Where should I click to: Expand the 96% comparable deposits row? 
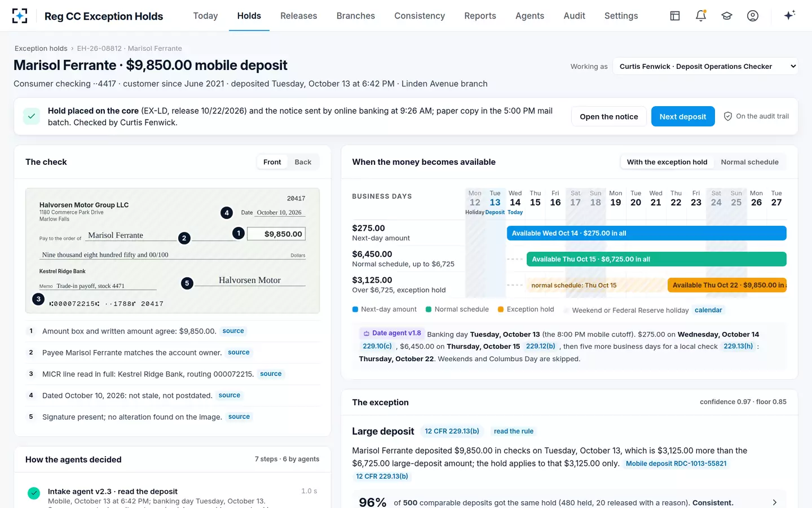point(570,502)
